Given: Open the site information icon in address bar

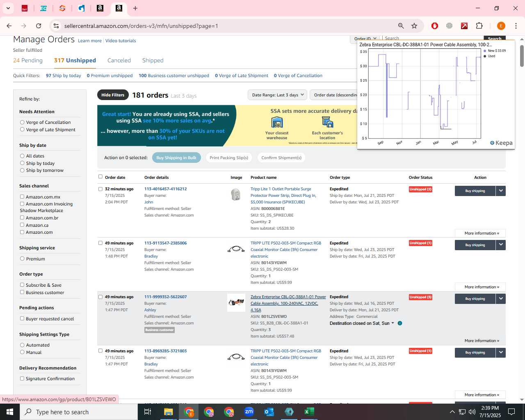Looking at the screenshot, I should [56, 26].
